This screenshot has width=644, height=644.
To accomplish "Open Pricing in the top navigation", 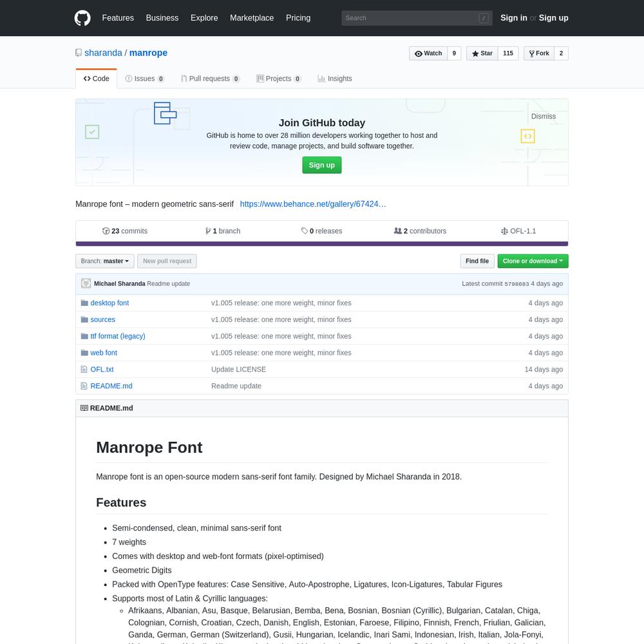I will pyautogui.click(x=298, y=18).
